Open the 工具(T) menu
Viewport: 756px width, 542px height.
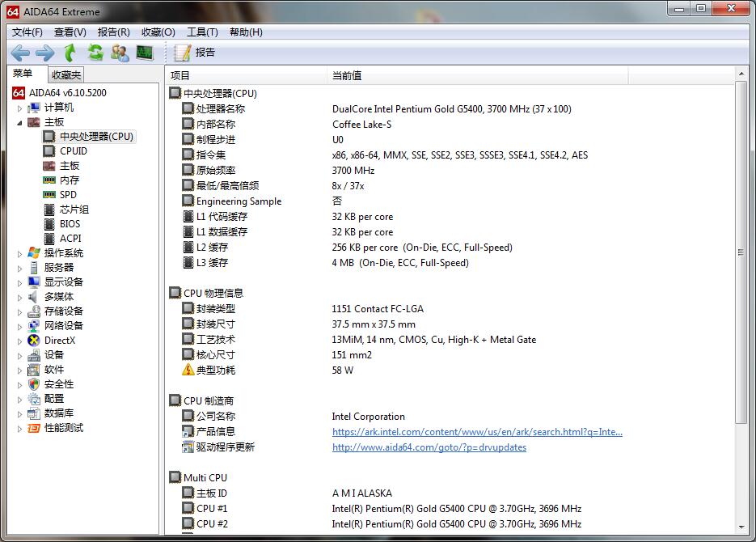tap(202, 32)
